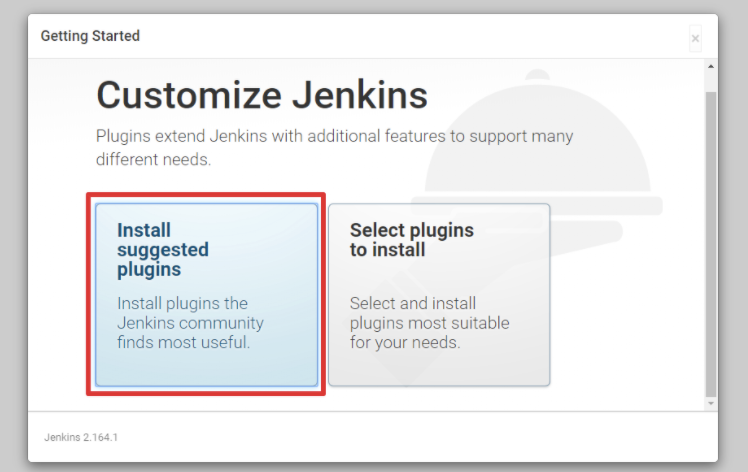
Task: Click the Customize Jenkins heading
Action: coord(262,95)
